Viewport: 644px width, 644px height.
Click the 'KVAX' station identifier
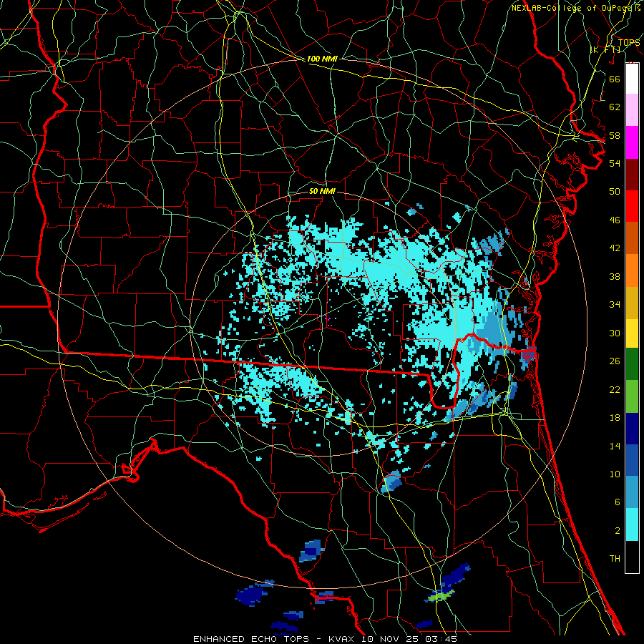point(342,639)
